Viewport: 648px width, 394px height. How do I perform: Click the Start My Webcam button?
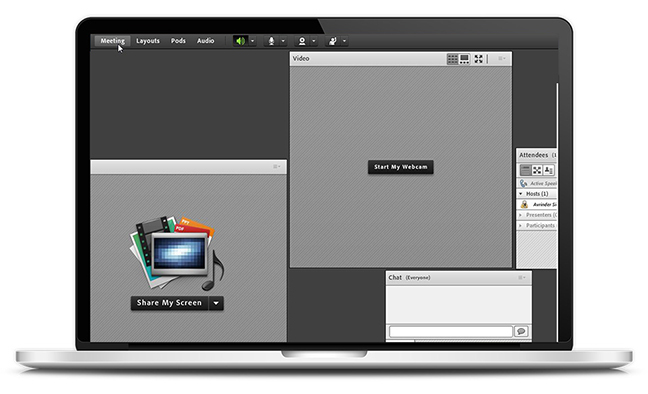[400, 167]
